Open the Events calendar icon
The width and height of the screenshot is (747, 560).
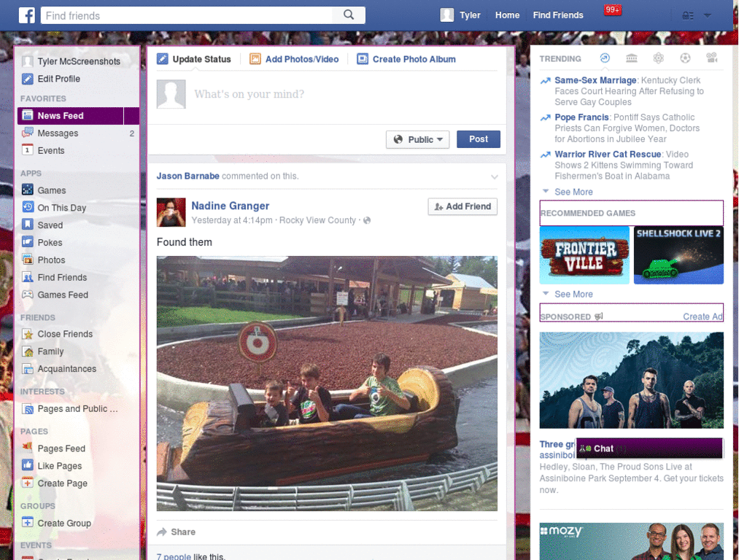click(x=28, y=150)
